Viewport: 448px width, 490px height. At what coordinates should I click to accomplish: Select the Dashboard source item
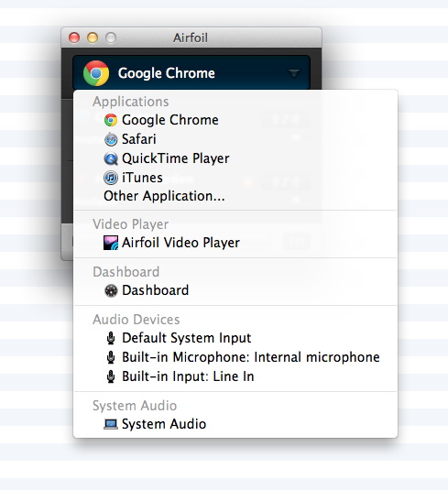tap(235, 290)
